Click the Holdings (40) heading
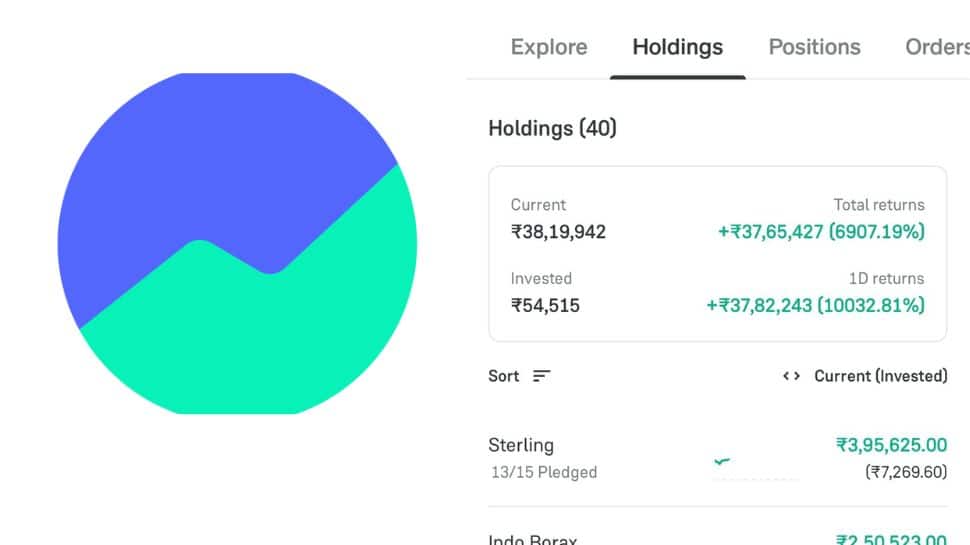The height and width of the screenshot is (545, 970). point(552,128)
